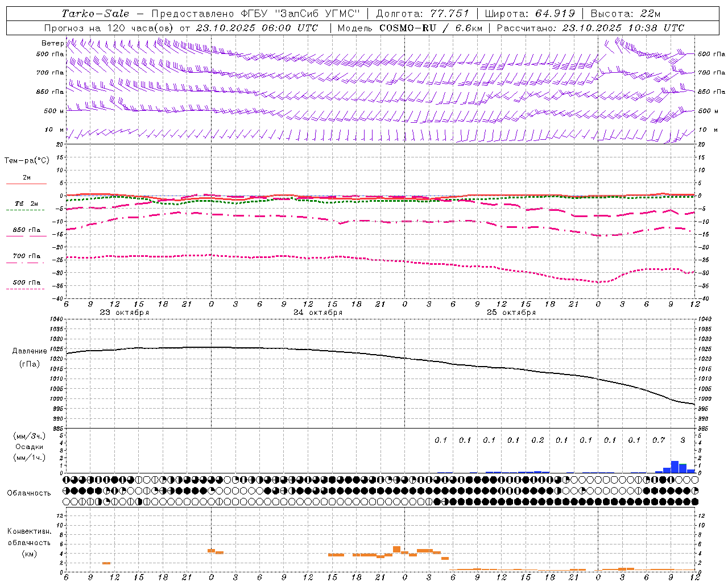Click the Модель COSMO-RU / 6.6км label

pyautogui.click(x=409, y=28)
